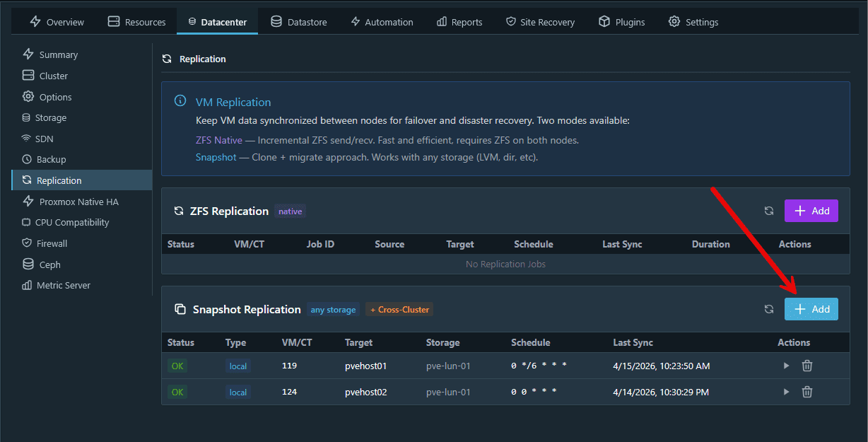Open the ZFS Native link in the banner
This screenshot has width=868, height=442.
[x=219, y=139]
